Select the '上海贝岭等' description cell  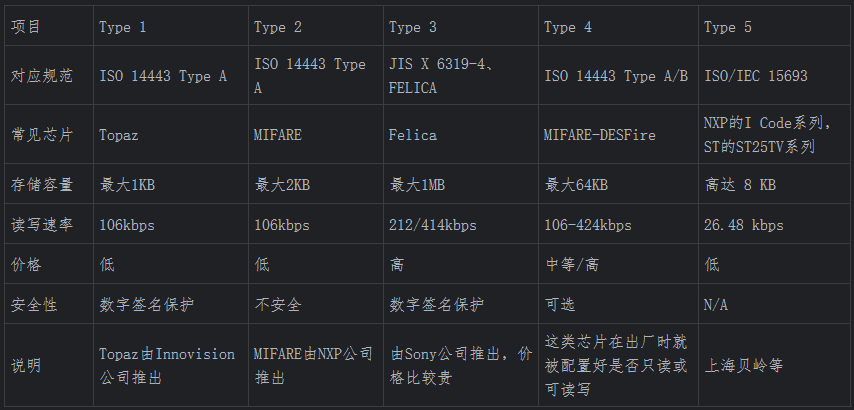744,366
